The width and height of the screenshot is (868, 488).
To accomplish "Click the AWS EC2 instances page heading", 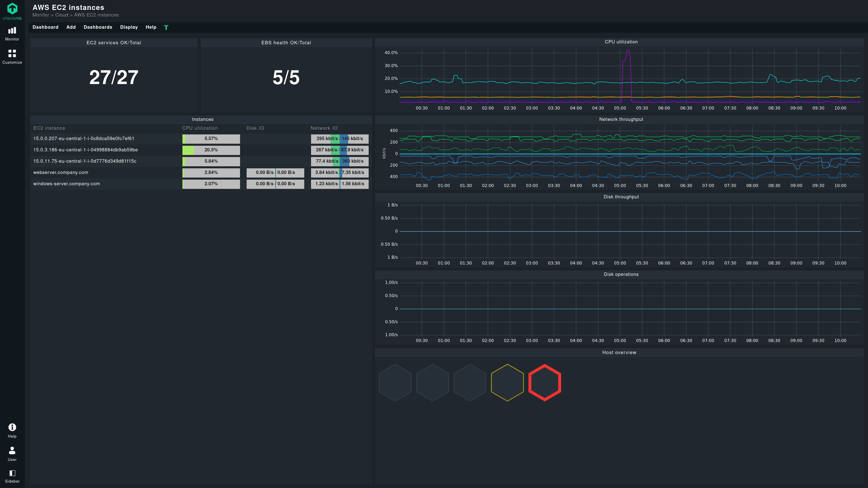I will (68, 7).
